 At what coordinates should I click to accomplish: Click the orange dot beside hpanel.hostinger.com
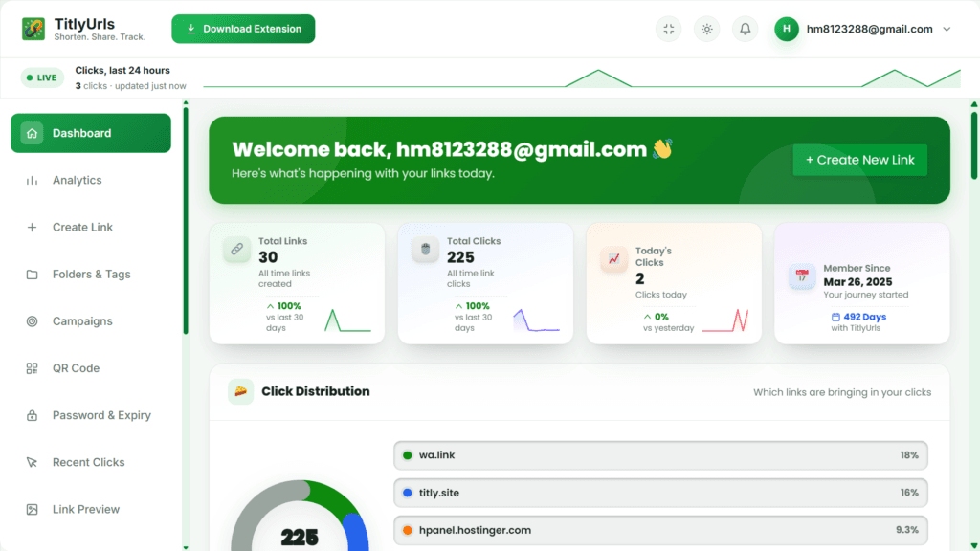click(x=408, y=530)
